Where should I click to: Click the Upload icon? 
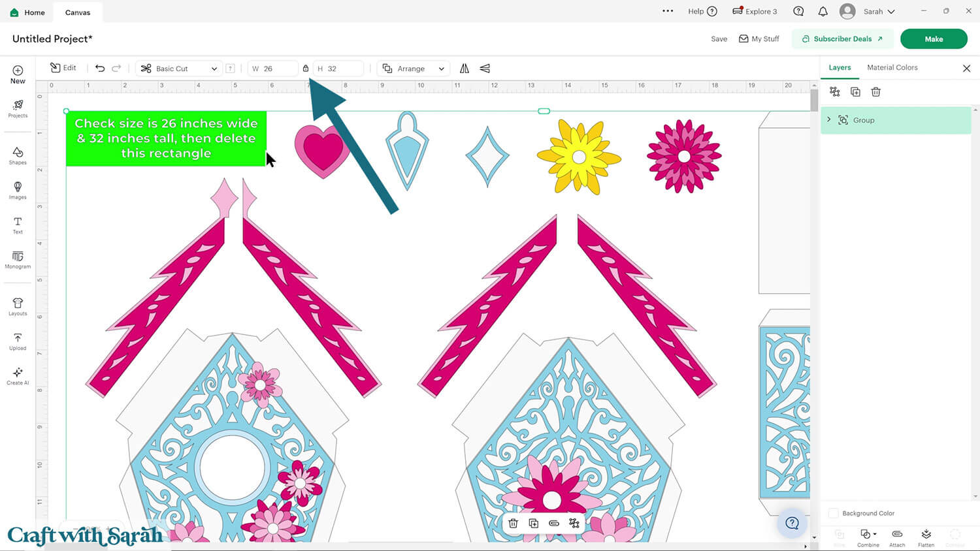pos(18,341)
